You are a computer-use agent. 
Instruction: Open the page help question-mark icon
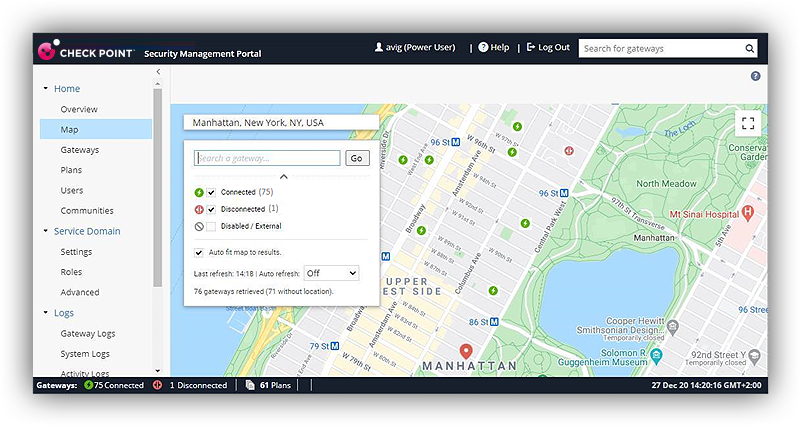tap(756, 76)
